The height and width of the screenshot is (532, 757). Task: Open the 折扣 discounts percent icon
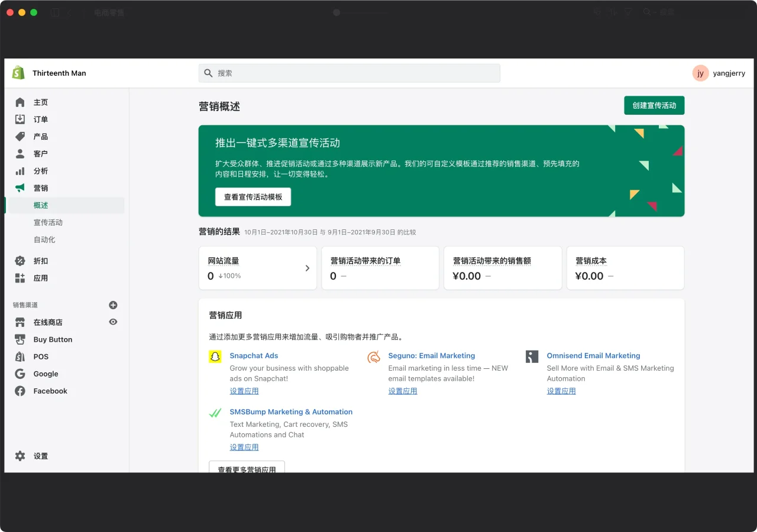point(20,261)
